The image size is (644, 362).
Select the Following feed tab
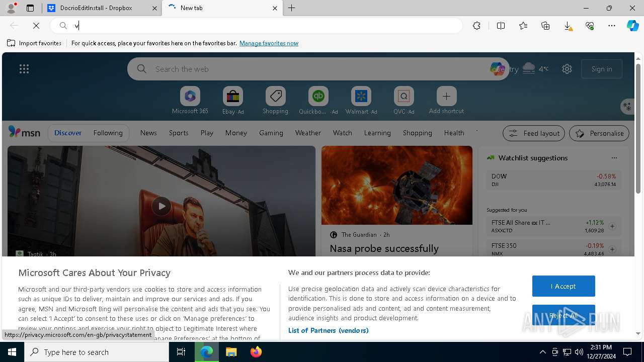[108, 133]
